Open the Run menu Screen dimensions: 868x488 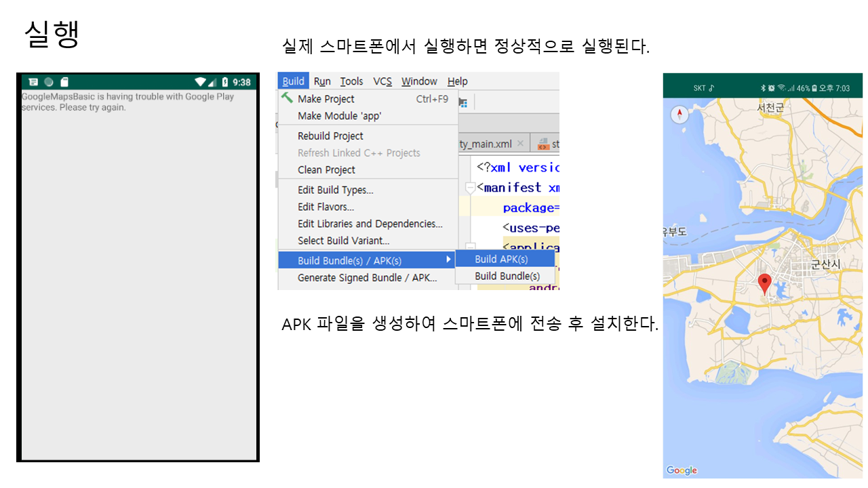pyautogui.click(x=322, y=81)
